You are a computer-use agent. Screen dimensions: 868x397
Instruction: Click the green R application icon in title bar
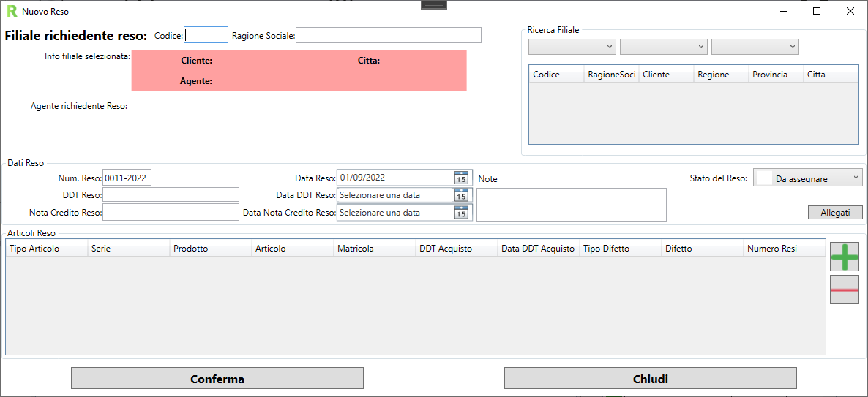pos(12,12)
